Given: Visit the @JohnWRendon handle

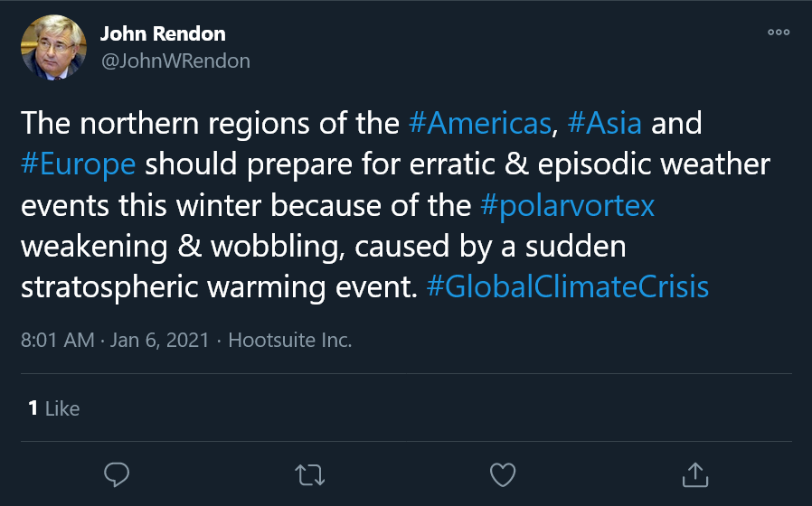Looking at the screenshot, I should [x=175, y=61].
